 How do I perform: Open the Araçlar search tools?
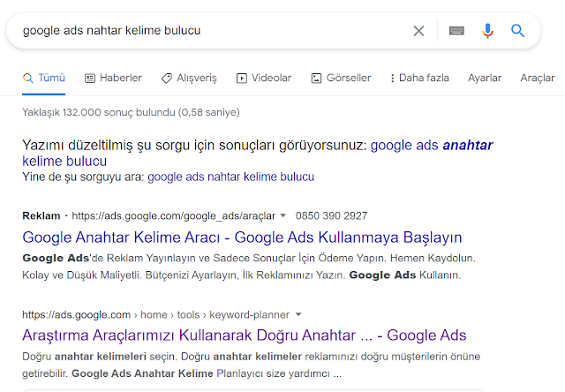(x=538, y=78)
